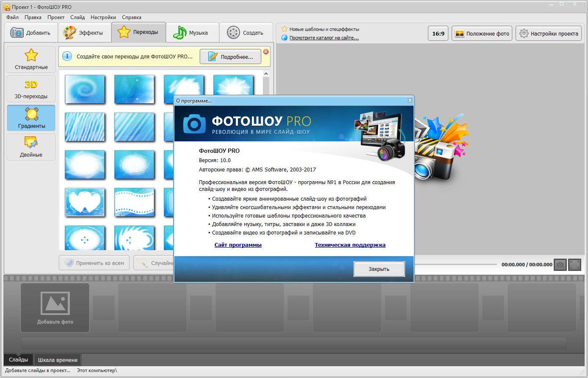Go to the Создать tab
This screenshot has width=588, height=378.
246,33
